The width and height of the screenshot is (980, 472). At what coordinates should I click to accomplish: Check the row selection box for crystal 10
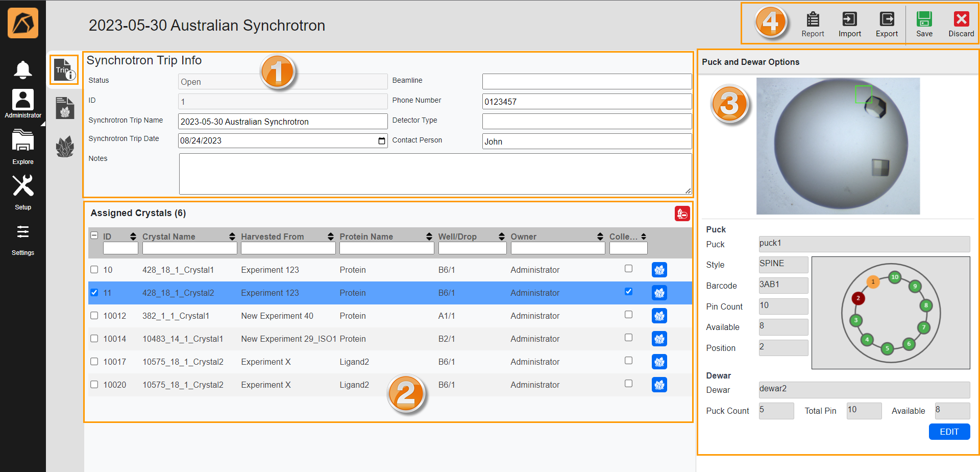click(x=94, y=269)
